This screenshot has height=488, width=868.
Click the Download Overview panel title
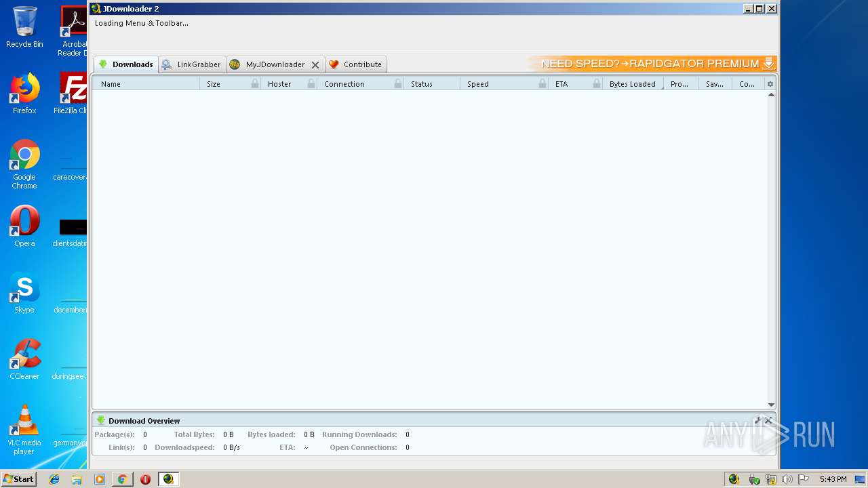point(144,421)
